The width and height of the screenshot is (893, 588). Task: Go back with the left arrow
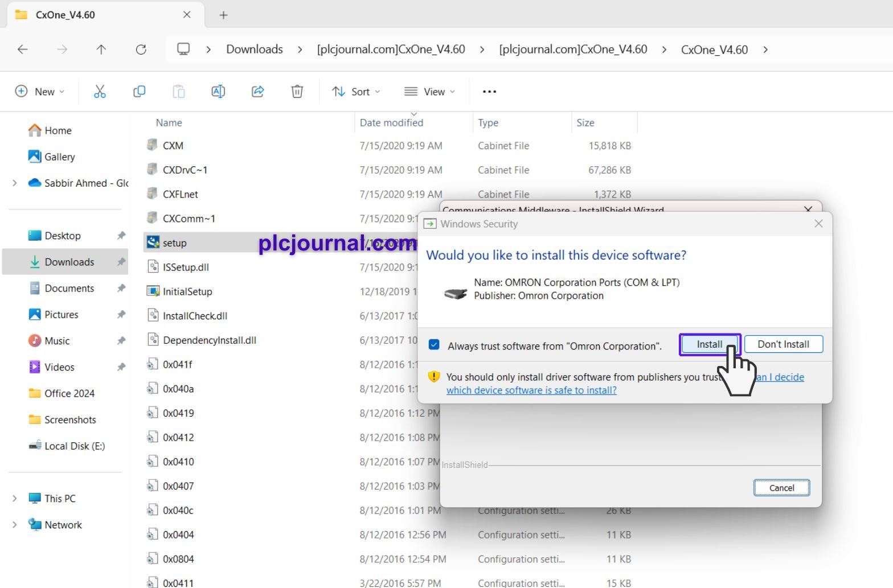click(23, 50)
